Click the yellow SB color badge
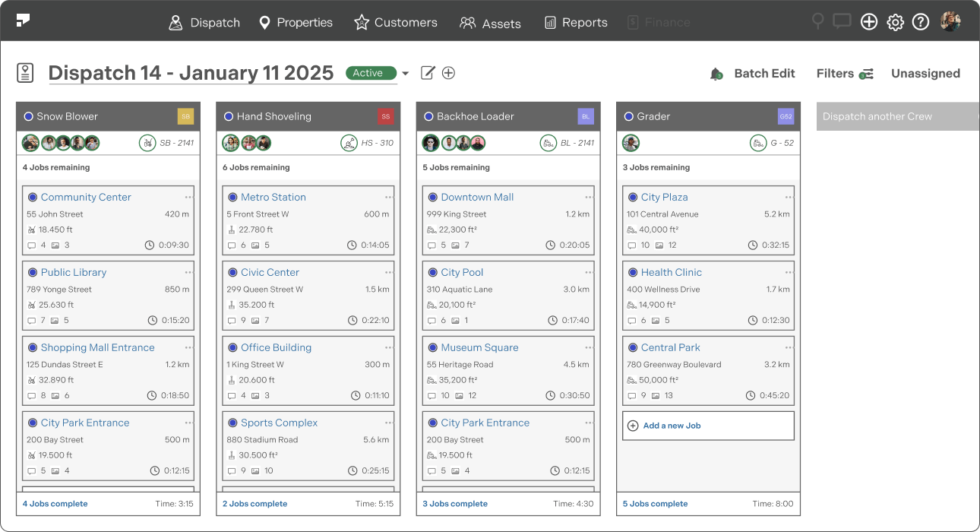Screen dimensions: 980x532 185,116
